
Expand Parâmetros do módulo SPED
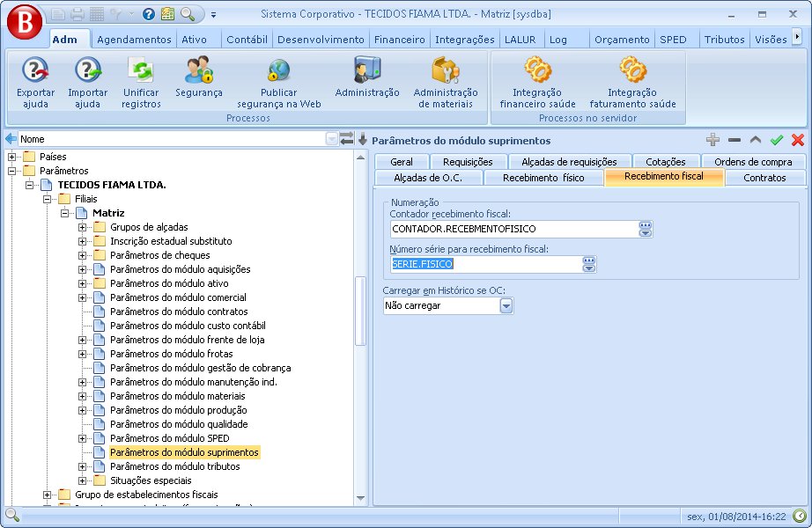pos(82,438)
